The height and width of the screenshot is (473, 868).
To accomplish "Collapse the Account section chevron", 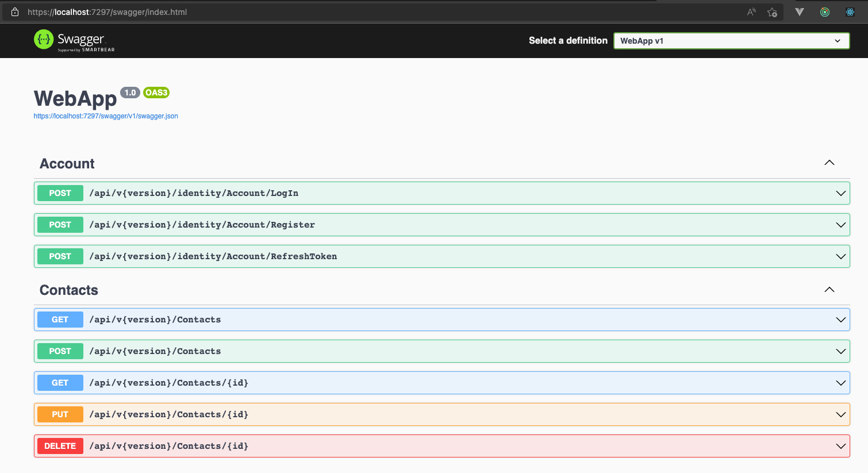I will pos(829,163).
